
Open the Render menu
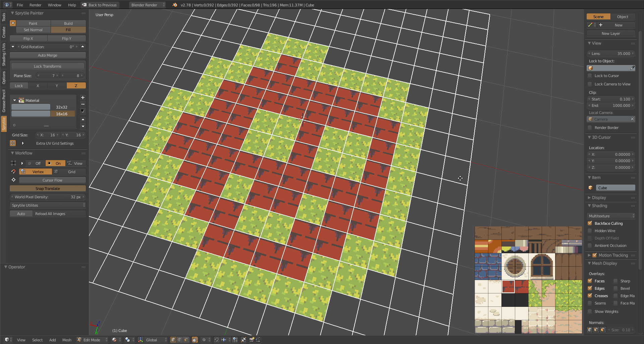coord(35,5)
